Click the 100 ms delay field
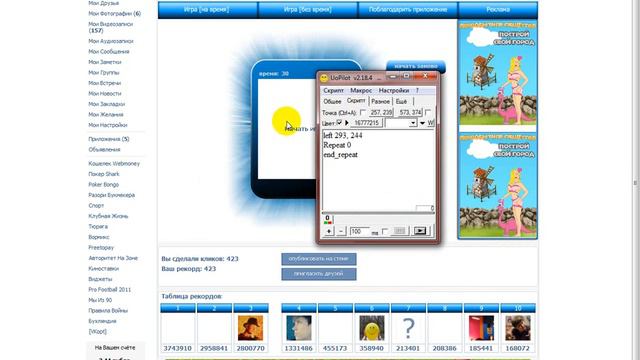Image resolution: width=640 pixels, height=360 pixels. click(x=359, y=231)
